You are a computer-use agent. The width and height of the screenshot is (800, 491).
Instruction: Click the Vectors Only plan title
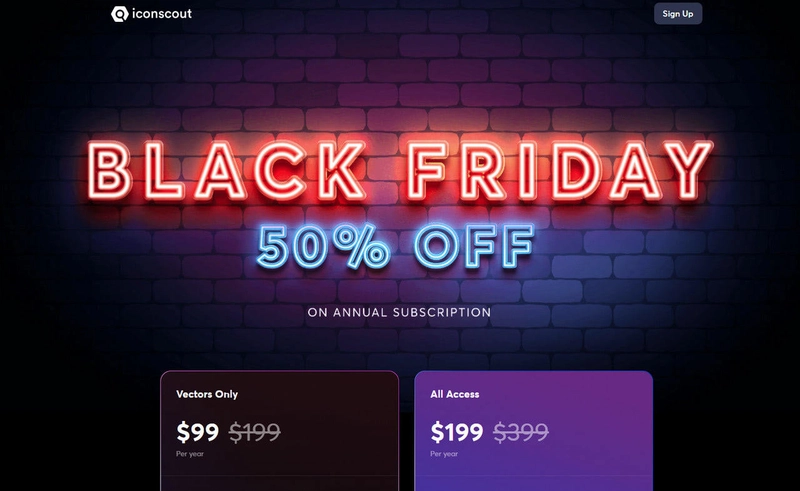[x=207, y=394]
